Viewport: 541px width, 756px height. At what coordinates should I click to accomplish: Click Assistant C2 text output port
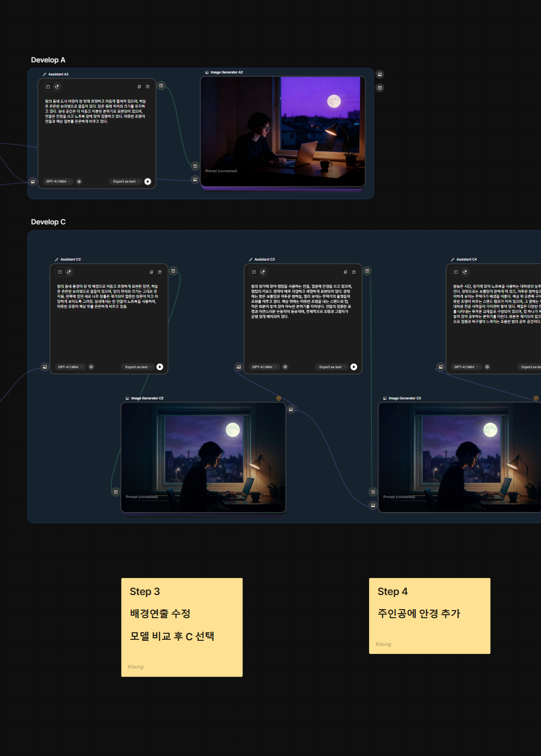(173, 271)
